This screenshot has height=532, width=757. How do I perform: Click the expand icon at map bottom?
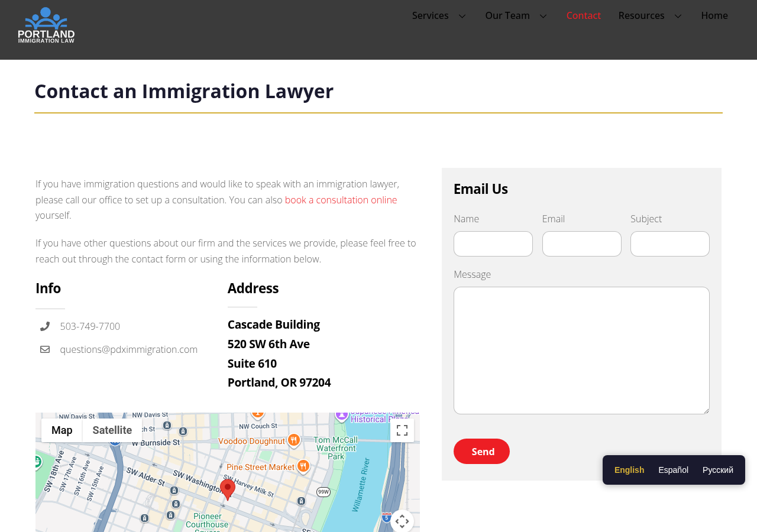click(x=402, y=520)
